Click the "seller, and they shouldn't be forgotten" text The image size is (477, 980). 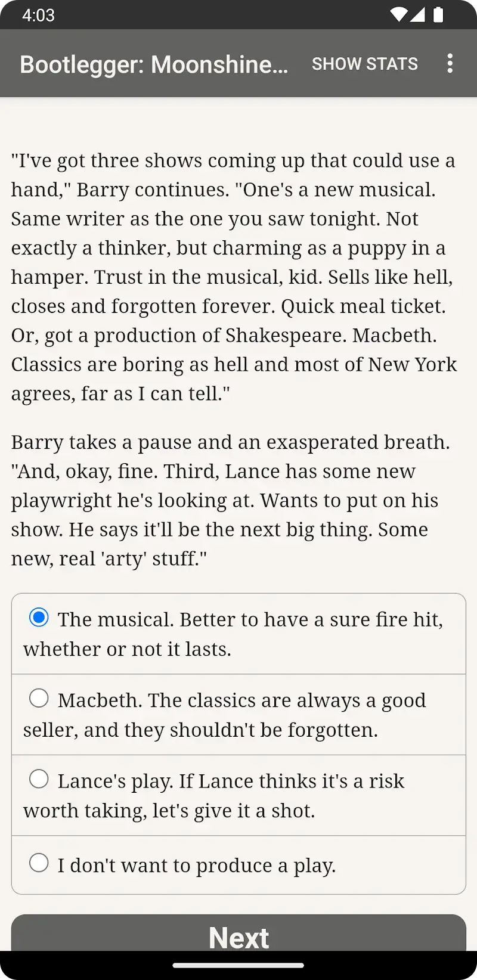(x=200, y=730)
